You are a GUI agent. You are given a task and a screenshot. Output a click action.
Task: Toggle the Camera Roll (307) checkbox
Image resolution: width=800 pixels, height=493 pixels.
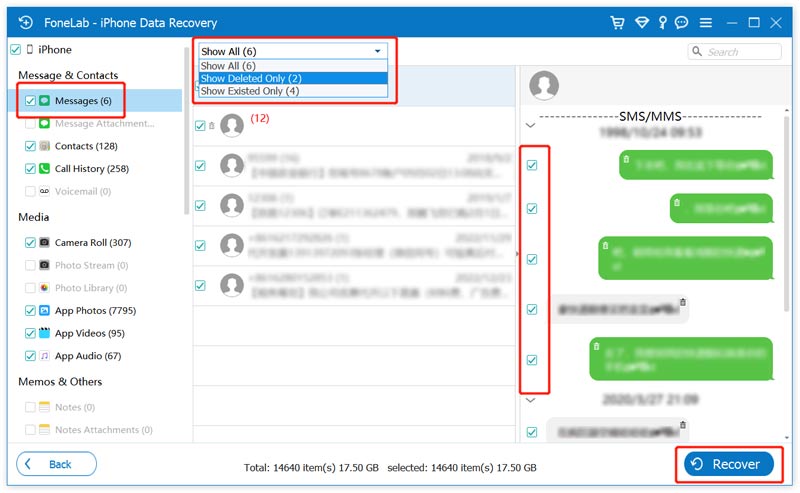(x=30, y=242)
